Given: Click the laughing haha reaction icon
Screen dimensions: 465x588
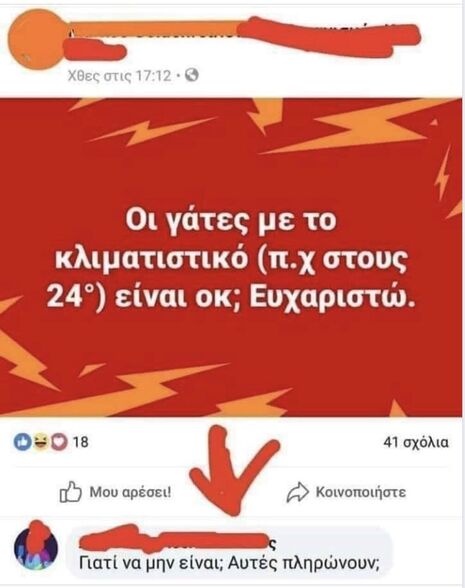Looking at the screenshot, I should coord(40,442).
